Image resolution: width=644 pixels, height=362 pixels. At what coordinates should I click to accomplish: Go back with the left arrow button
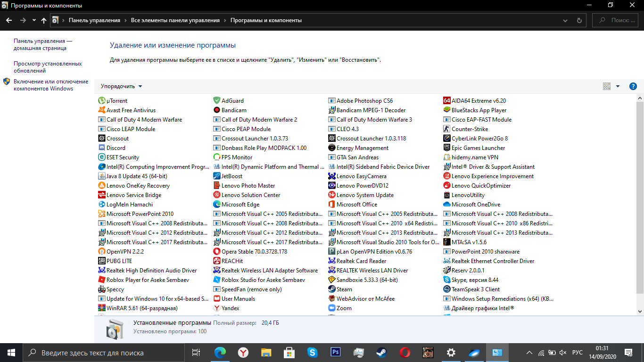(x=8, y=20)
